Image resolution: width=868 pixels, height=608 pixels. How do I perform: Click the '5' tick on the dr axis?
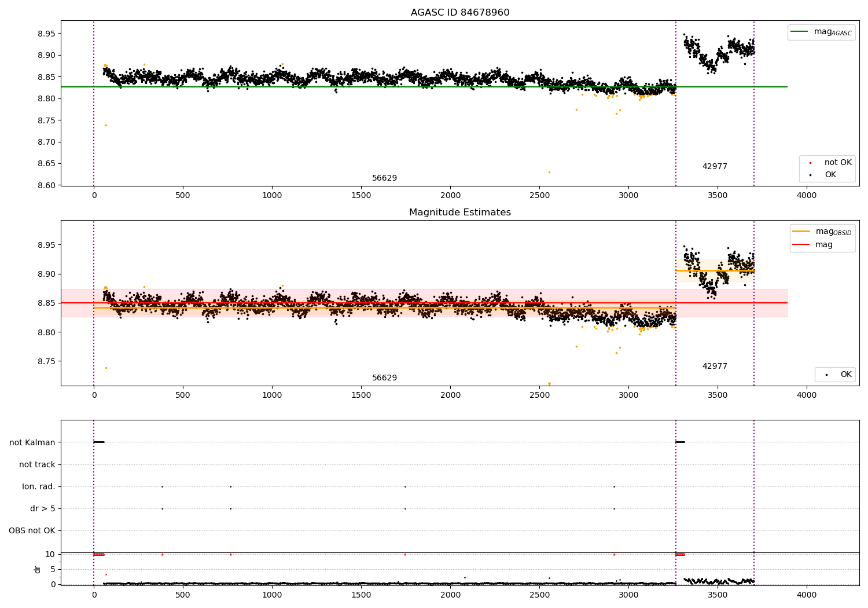pyautogui.click(x=53, y=569)
